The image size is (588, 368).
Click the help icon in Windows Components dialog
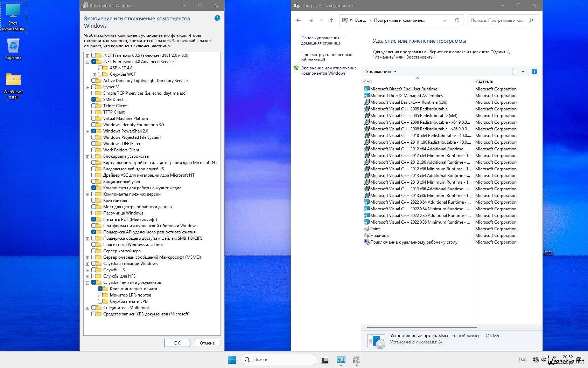tap(217, 18)
